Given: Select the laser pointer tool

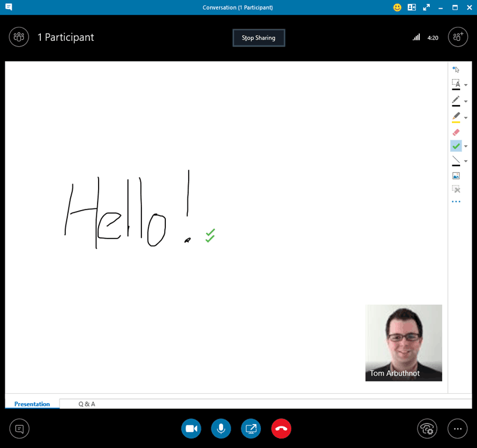Looking at the screenshot, I should [456, 69].
